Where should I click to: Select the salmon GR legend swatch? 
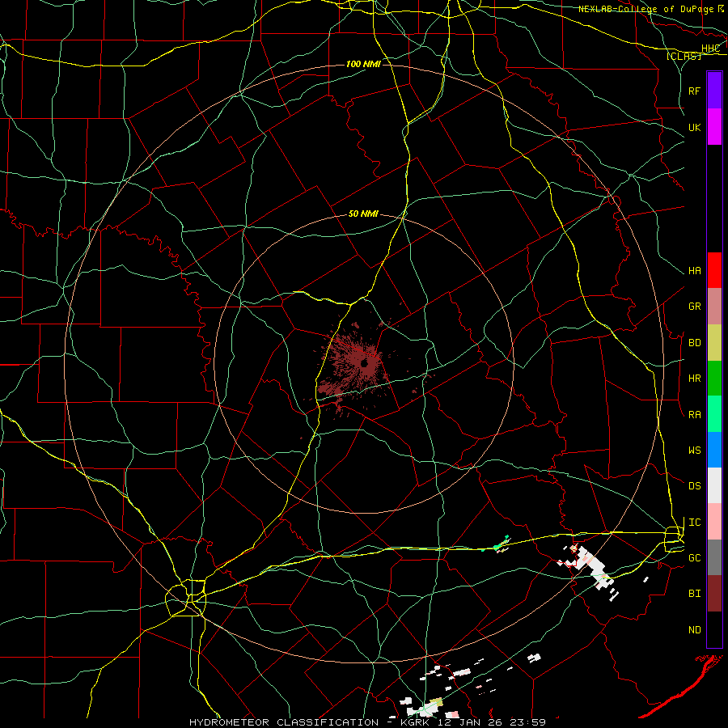714,307
